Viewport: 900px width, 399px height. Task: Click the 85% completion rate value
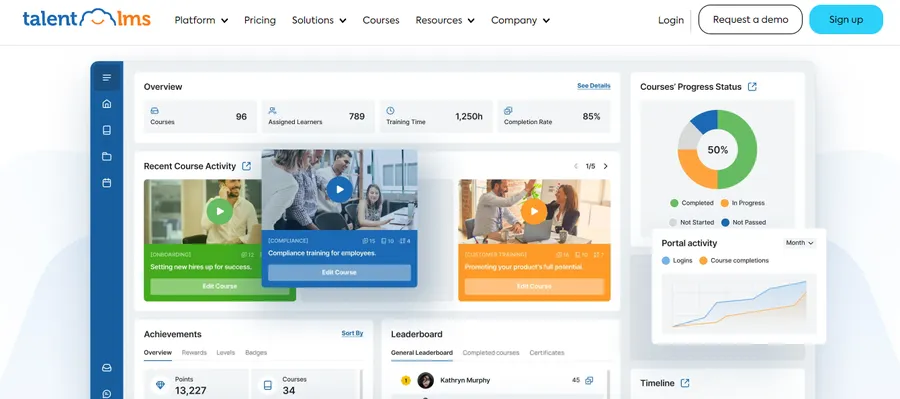pos(591,117)
